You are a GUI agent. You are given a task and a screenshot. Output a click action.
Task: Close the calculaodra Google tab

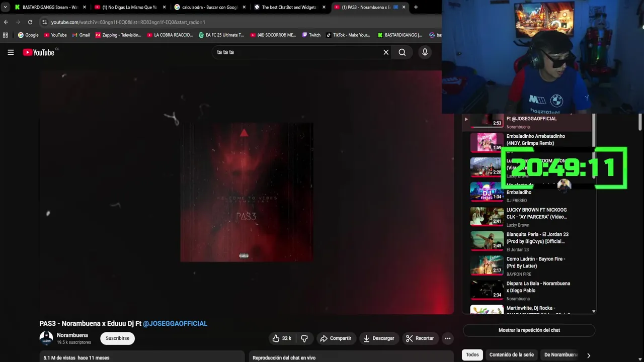point(244,7)
